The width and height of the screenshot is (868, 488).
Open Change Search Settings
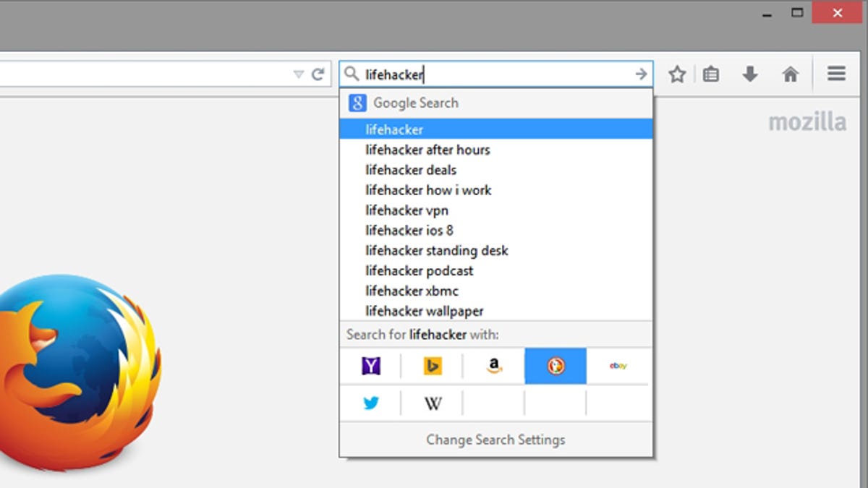click(x=496, y=440)
